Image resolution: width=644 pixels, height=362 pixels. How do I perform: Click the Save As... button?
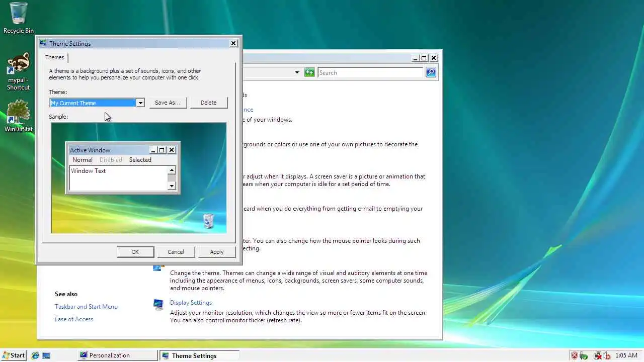(x=168, y=103)
